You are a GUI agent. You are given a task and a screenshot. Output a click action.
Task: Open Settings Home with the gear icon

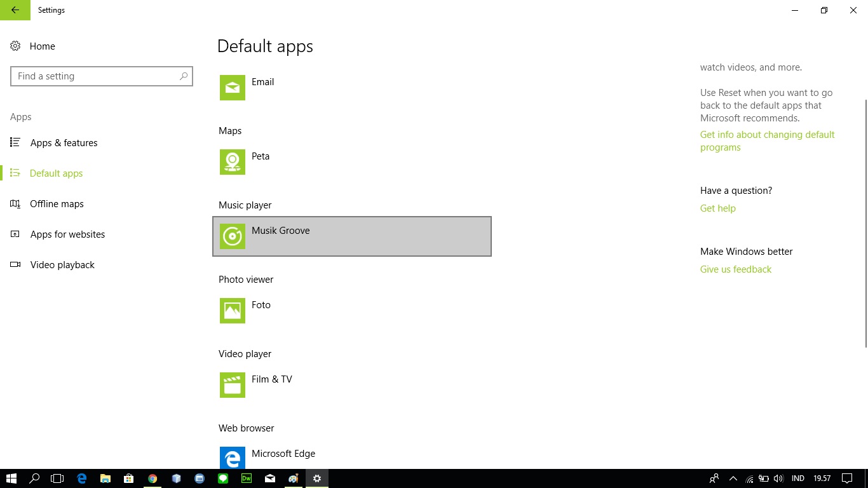15,46
